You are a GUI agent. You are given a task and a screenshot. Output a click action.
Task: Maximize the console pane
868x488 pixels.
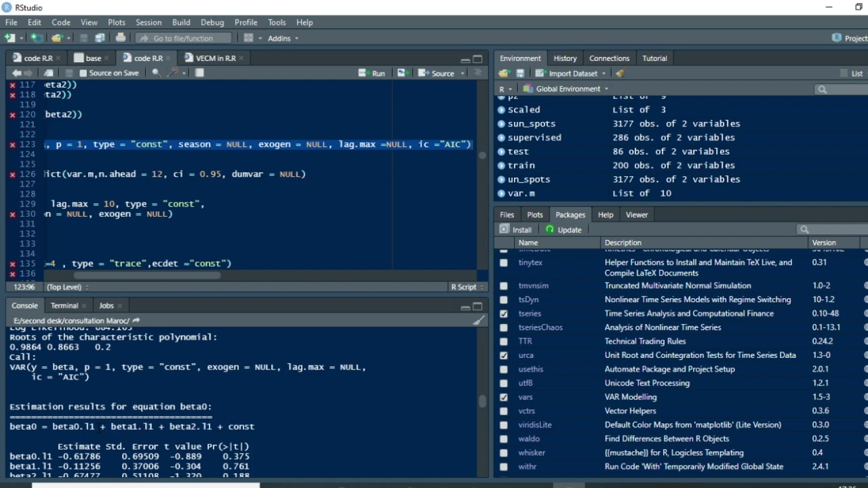(477, 306)
